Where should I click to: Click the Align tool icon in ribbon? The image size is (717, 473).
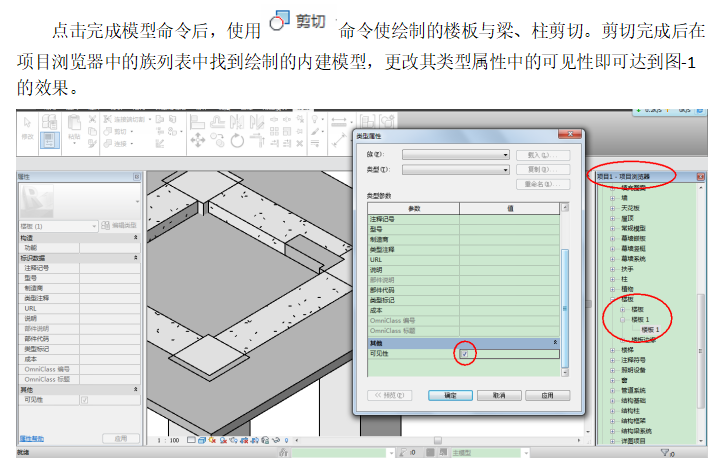pyautogui.click(x=198, y=122)
